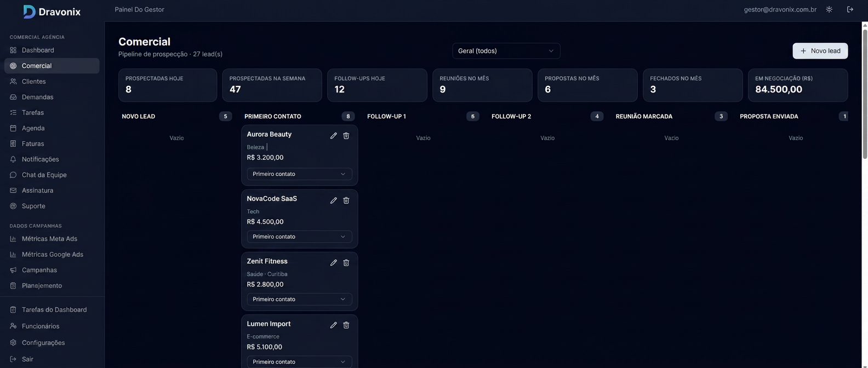Image resolution: width=868 pixels, height=368 pixels.
Task: Open the Lumen Import stage dropdown
Action: (x=299, y=362)
